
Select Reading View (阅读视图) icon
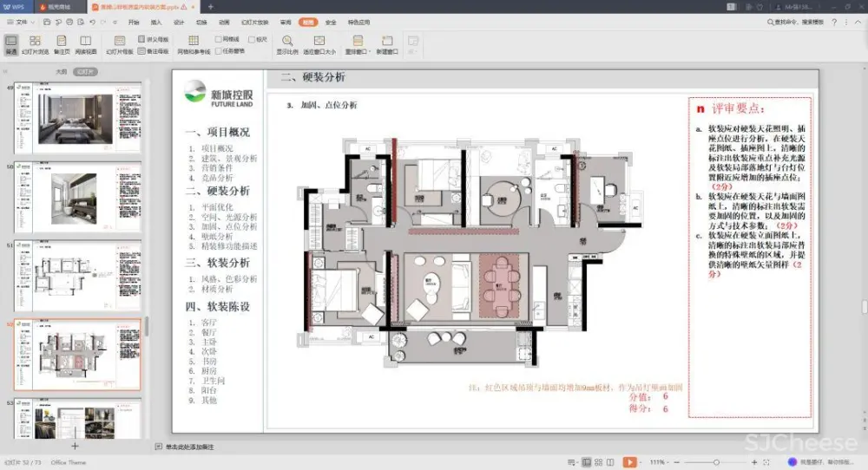[x=87, y=43]
